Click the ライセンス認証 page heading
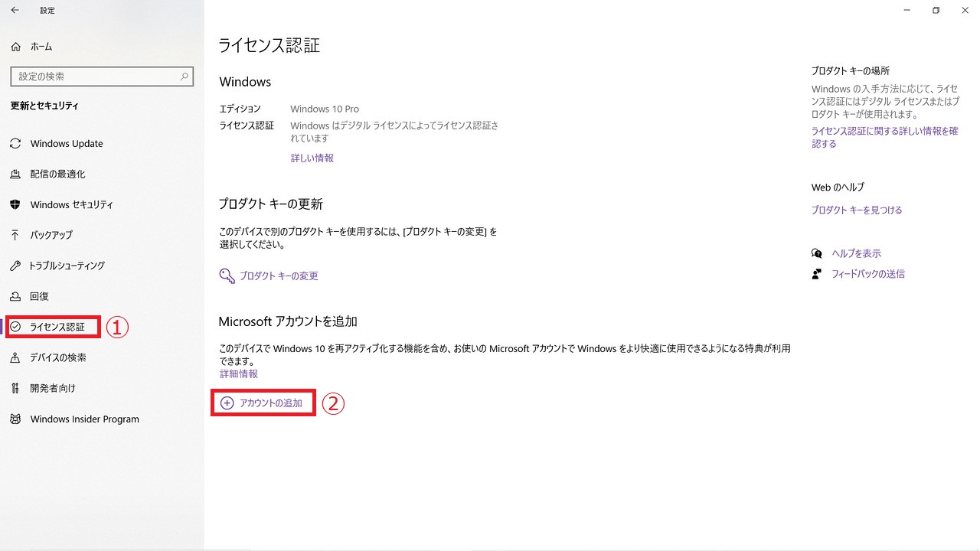 pyautogui.click(x=269, y=45)
